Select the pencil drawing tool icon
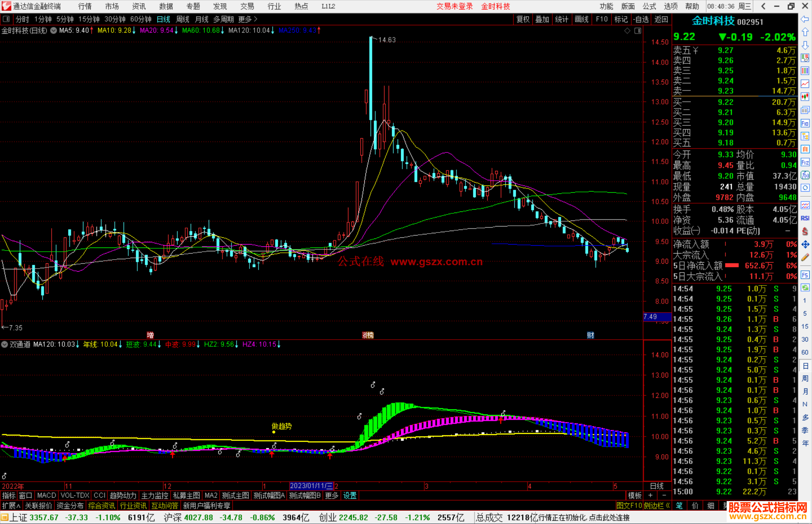Screen dimensions: 812x524 [x=805, y=258]
